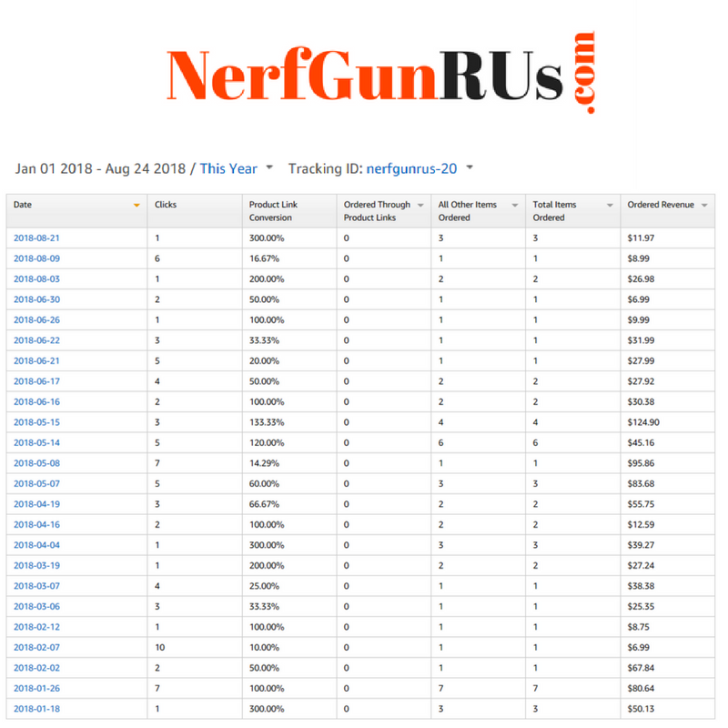This screenshot has width=728, height=728.
Task: Open the 2018-08-21 date link
Action: (x=36, y=238)
